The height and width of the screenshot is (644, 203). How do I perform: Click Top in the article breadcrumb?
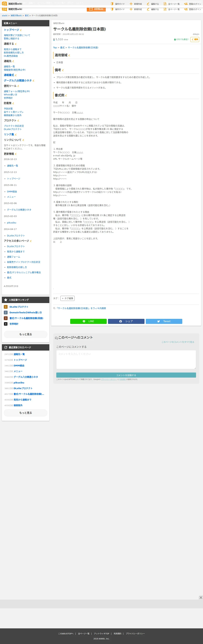pos(55,48)
